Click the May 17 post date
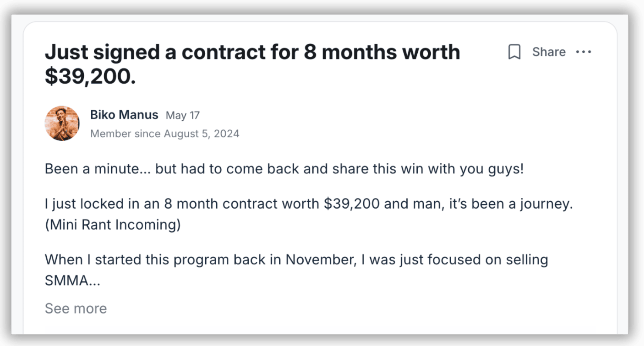Screen dimensions: 644x346 pyautogui.click(x=182, y=115)
